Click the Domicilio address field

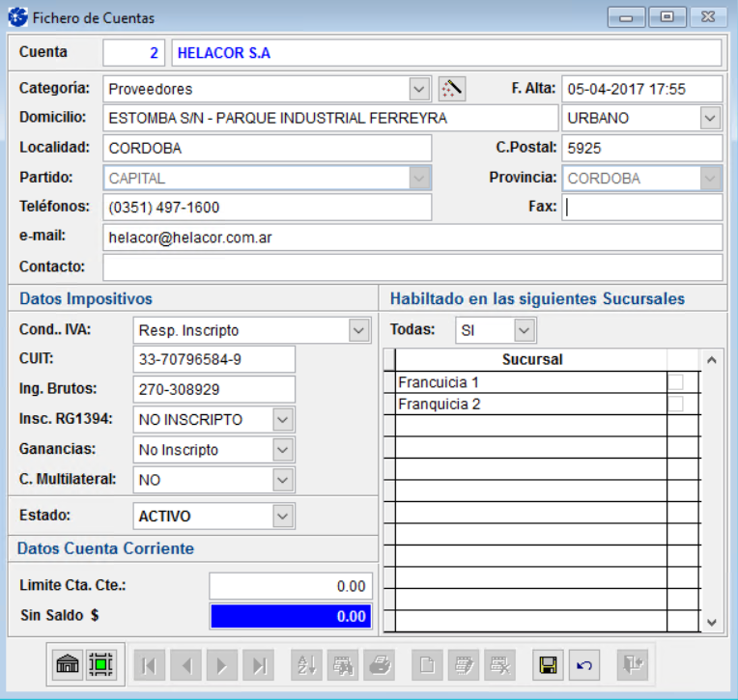(330, 118)
